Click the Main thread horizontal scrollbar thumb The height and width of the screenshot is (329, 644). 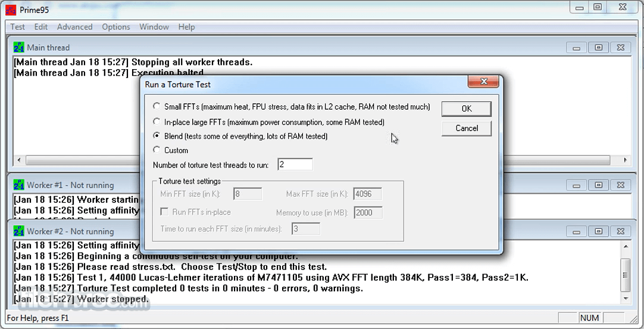point(317,160)
